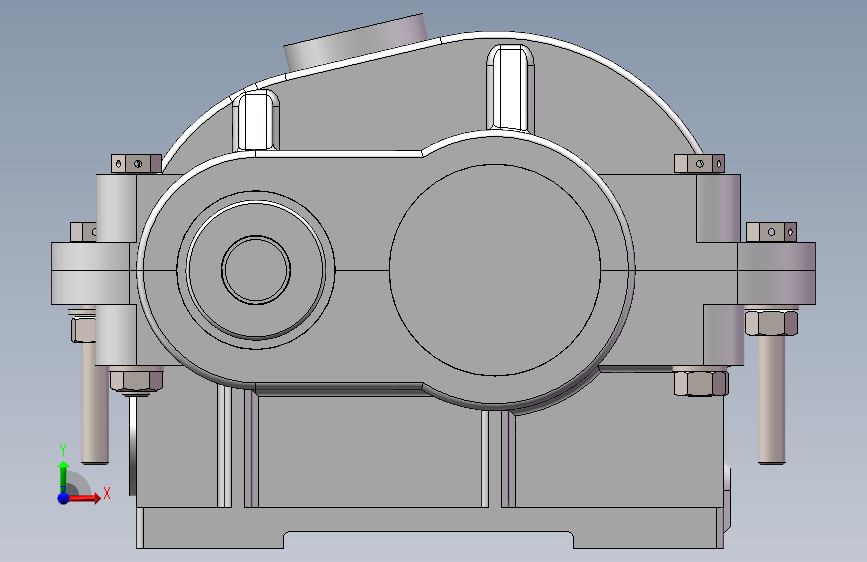Click the blue Z axis ball of triad

(x=64, y=498)
